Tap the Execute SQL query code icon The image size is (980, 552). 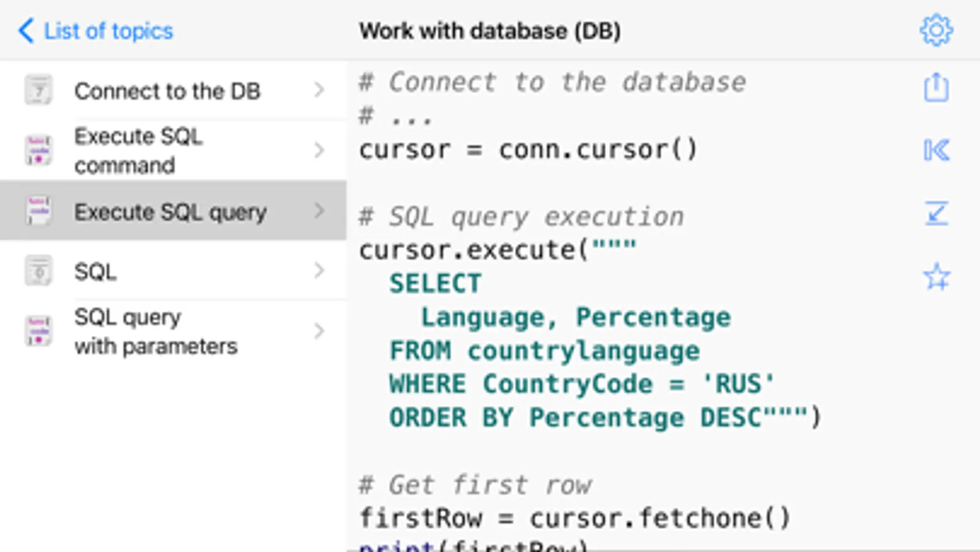pos(39,211)
